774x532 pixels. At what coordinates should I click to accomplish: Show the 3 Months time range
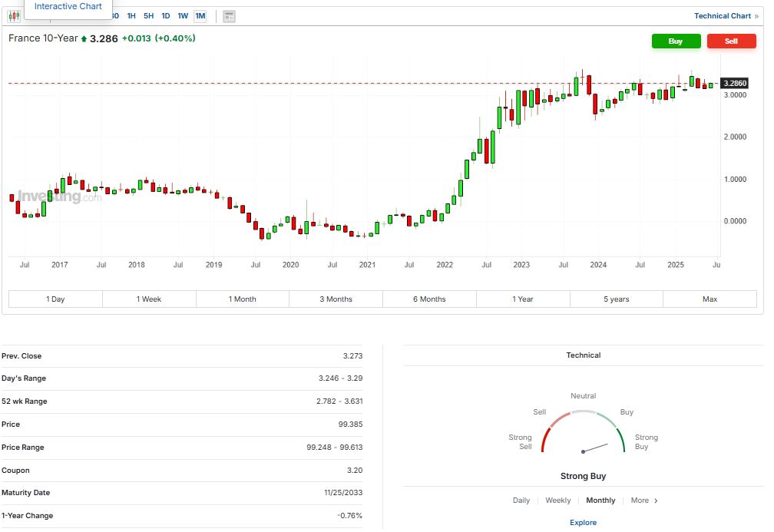coord(336,299)
